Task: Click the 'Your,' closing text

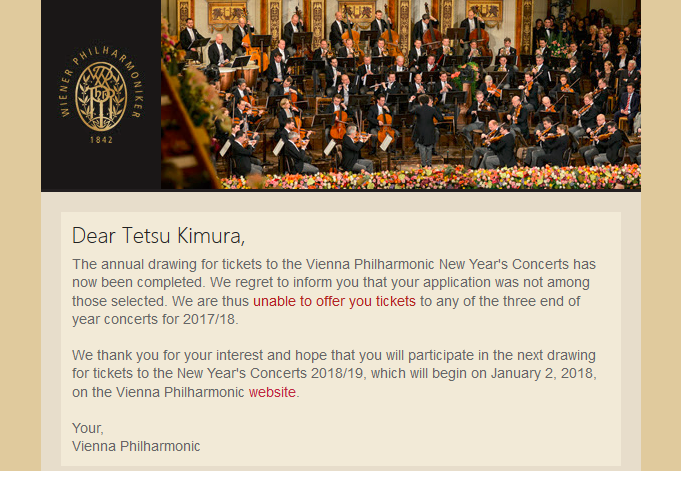Action: (88, 428)
